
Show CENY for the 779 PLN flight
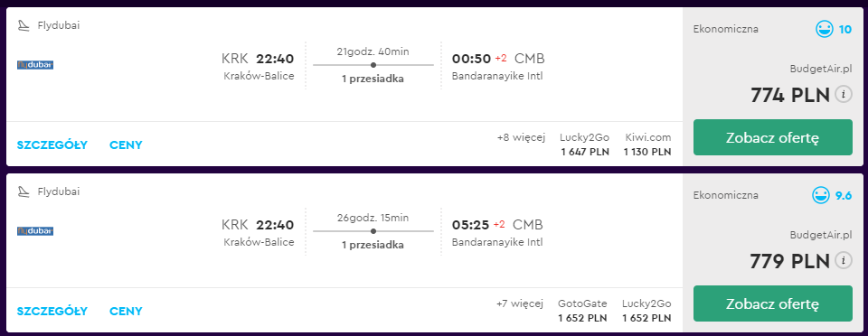pyautogui.click(x=126, y=311)
